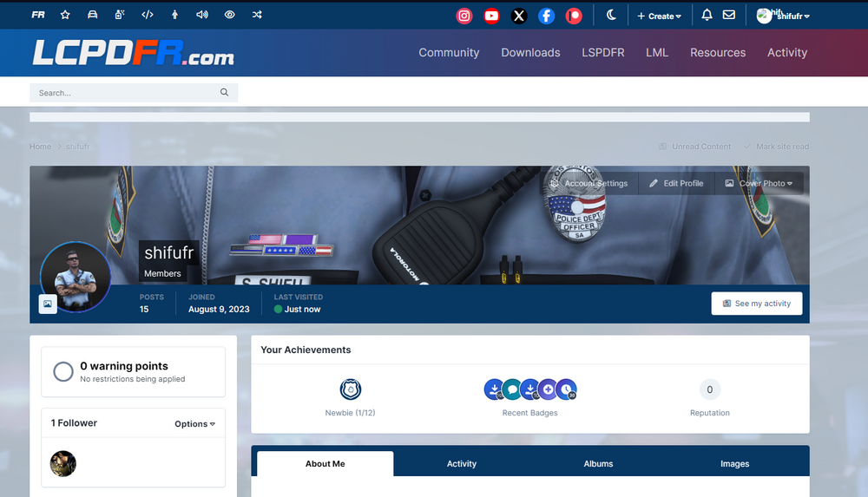
Task: Open the LSPDFR menu
Action: [603, 53]
